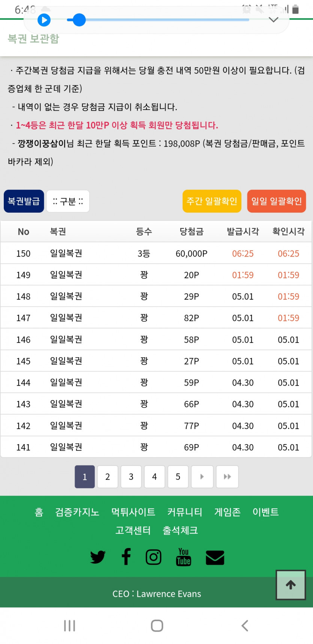Image resolution: width=313 pixels, height=644 pixels.
Task: Click the audio progress slider handle
Action: [x=79, y=20]
